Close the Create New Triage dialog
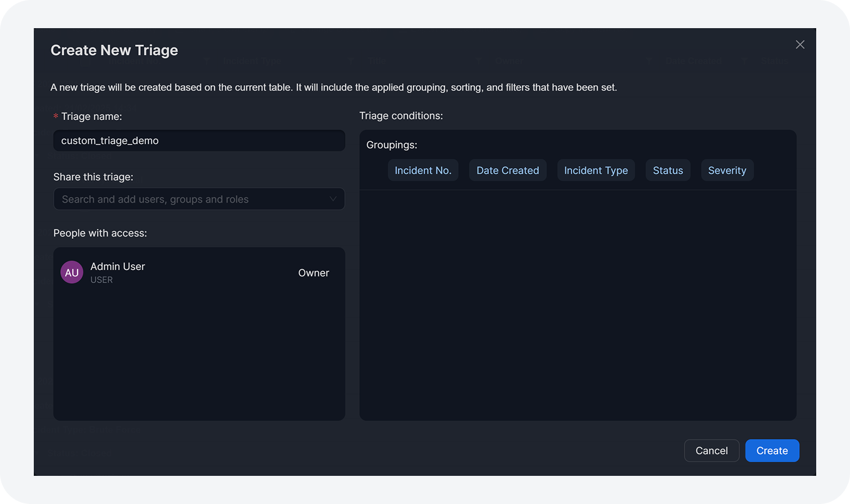 coord(799,44)
